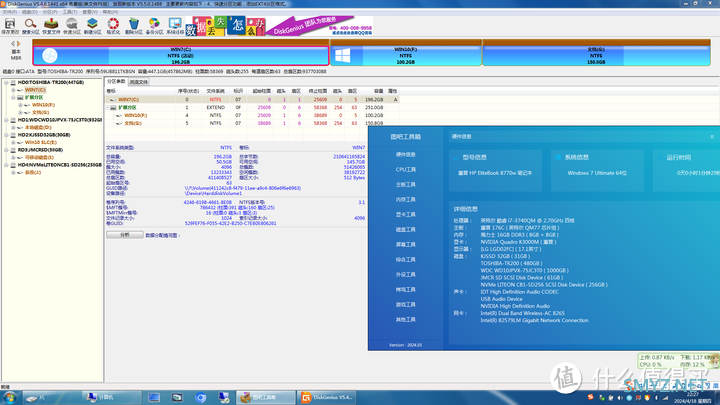Open the 恢复文件 recover files tool

[x=51, y=26]
